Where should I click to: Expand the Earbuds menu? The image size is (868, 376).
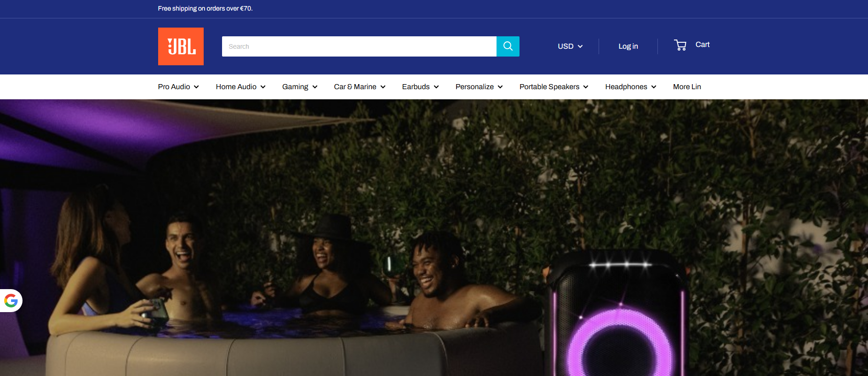(x=420, y=87)
